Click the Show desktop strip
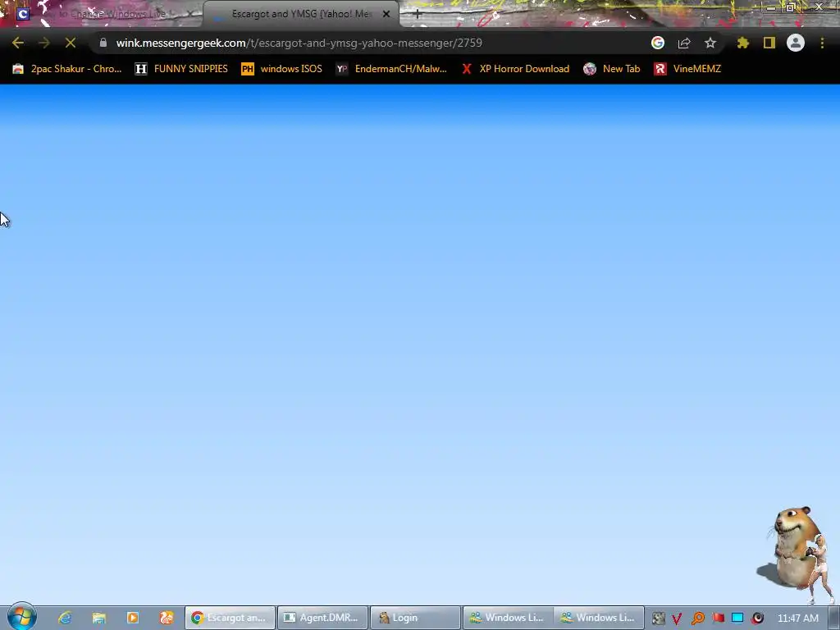Image resolution: width=840 pixels, height=630 pixels. coord(834,618)
